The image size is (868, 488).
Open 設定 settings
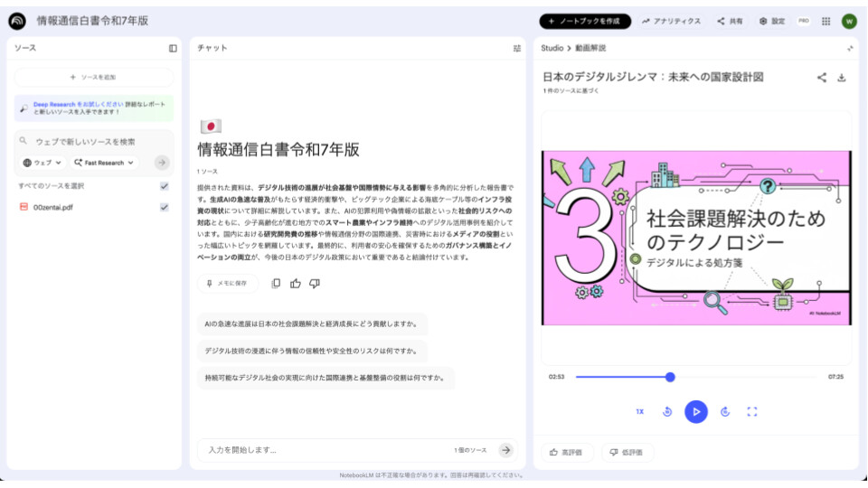tap(772, 21)
